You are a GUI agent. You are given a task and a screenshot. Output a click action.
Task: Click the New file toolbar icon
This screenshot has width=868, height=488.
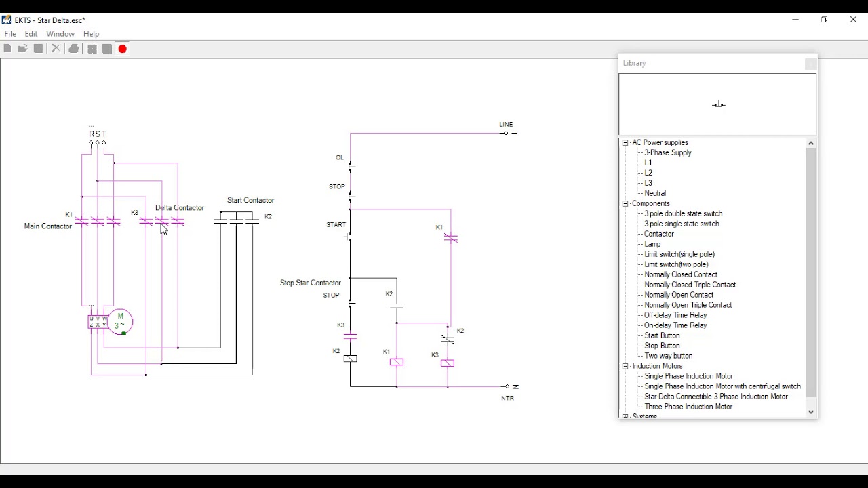(x=7, y=49)
